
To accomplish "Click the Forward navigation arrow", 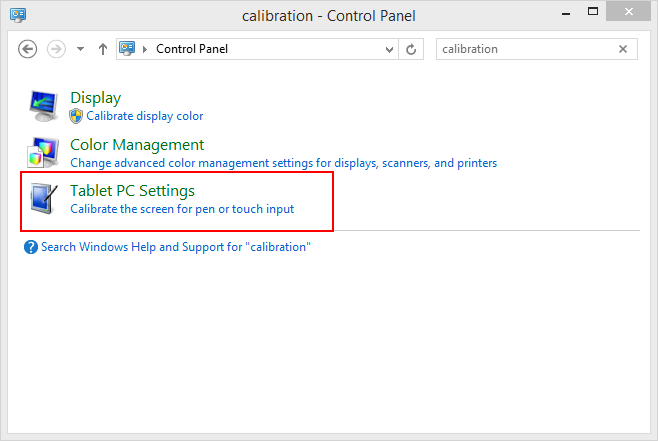I will [56, 49].
